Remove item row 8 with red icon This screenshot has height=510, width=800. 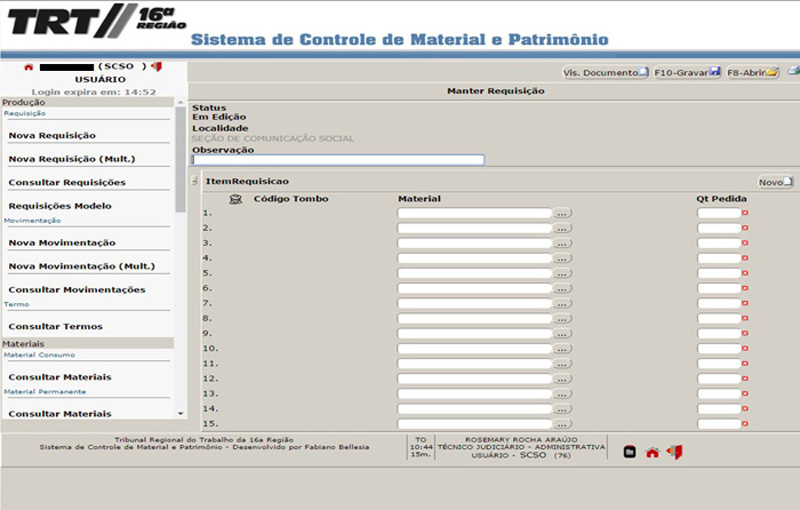pyautogui.click(x=745, y=318)
